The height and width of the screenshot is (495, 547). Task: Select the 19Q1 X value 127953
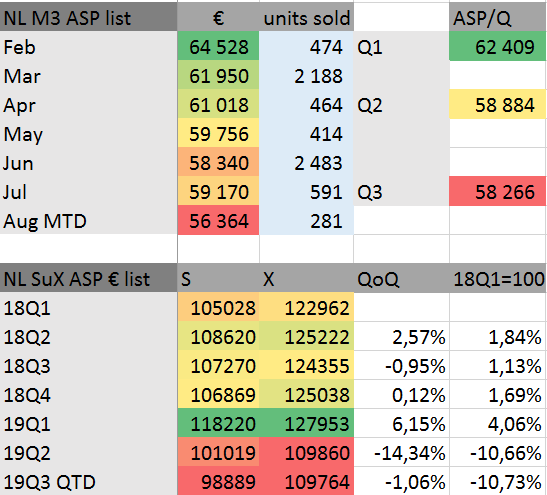pos(306,423)
